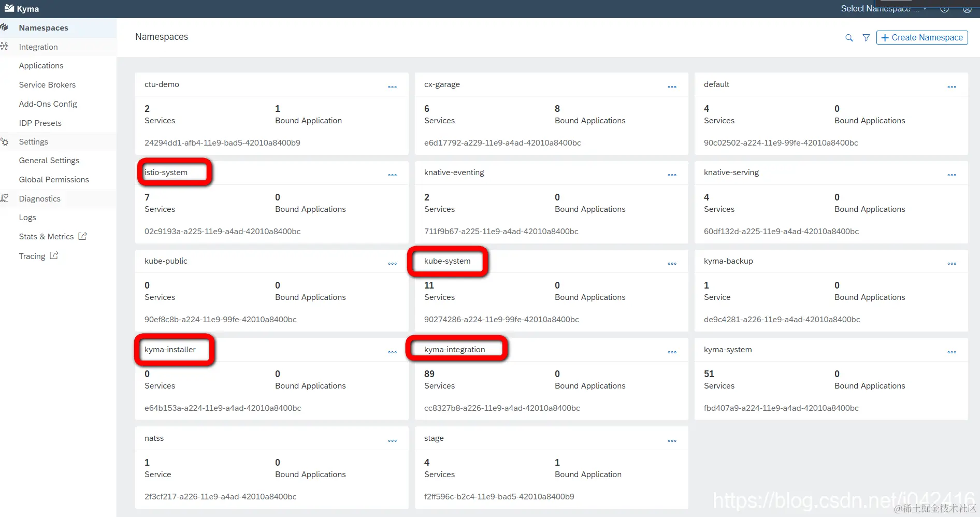Viewport: 980px width, 517px height.
Task: Open more options for cx-garage namespace
Action: [x=672, y=87]
